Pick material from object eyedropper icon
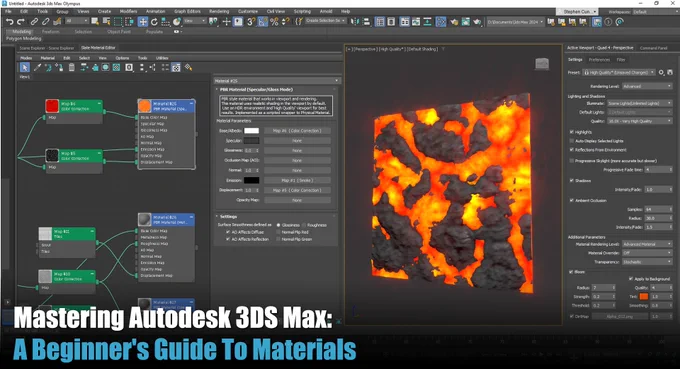The image size is (680, 369). tap(37, 67)
